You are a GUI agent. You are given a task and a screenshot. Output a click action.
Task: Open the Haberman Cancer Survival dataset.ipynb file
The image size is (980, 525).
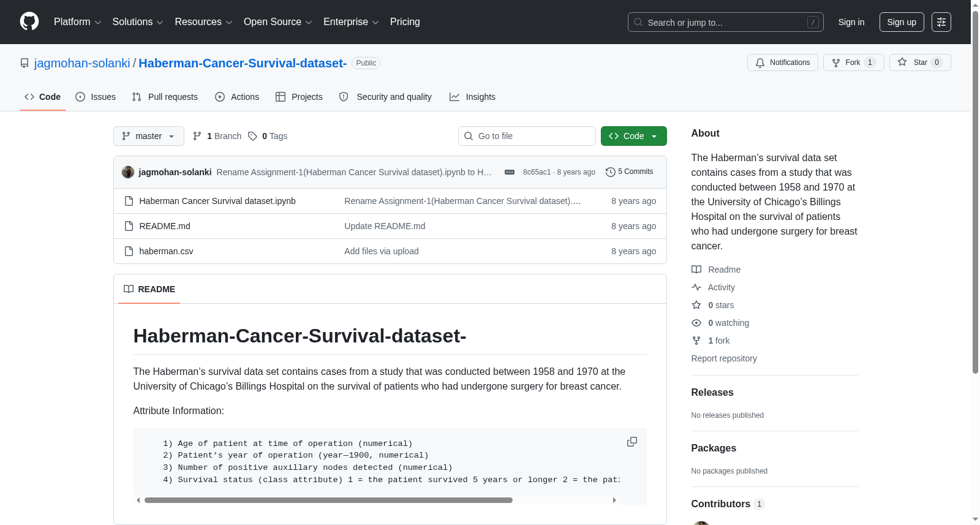coord(217,201)
